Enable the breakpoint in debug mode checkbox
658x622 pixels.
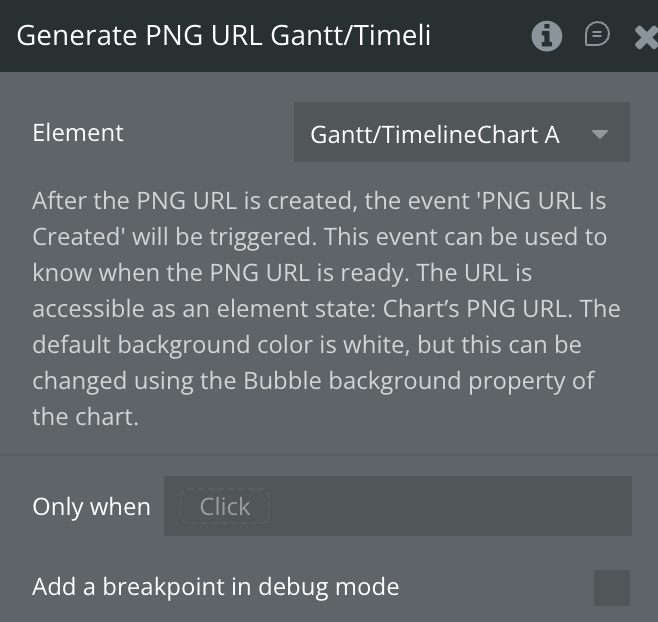[611, 588]
